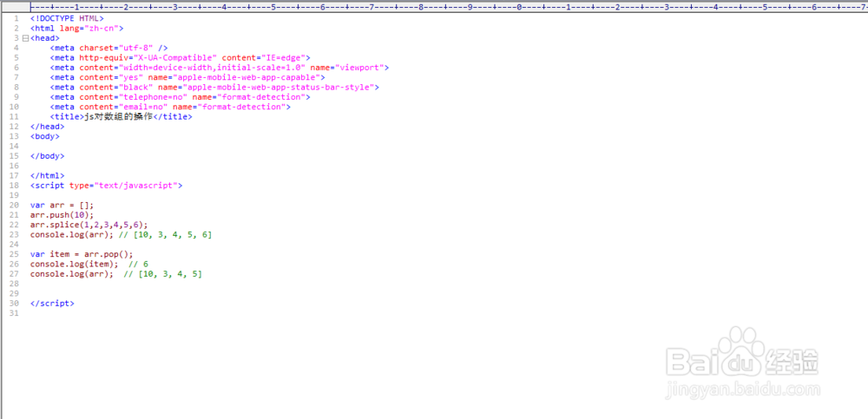Click the console.log(arr) line with comment [10, 3, 4, 5]

(x=116, y=274)
